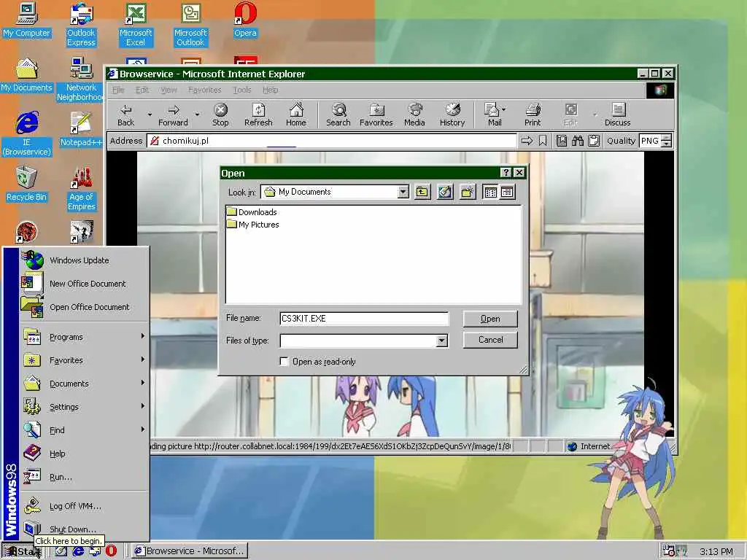Click Up One Level icon in Open dialog

(422, 192)
